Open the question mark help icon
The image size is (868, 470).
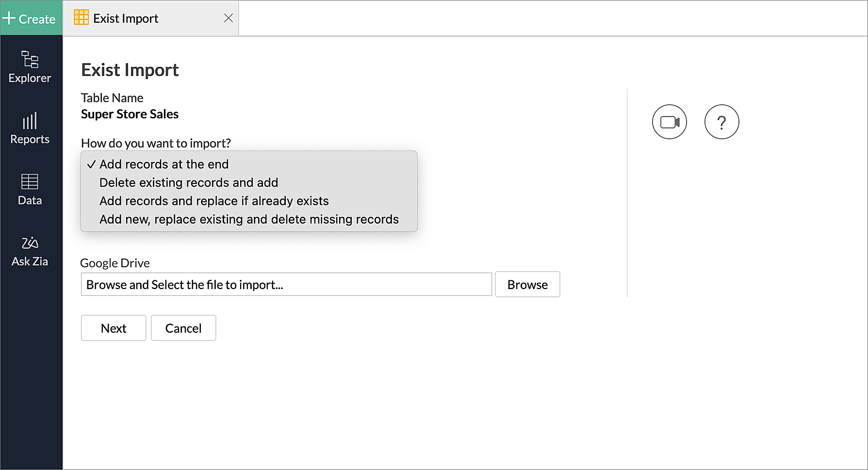pos(721,122)
